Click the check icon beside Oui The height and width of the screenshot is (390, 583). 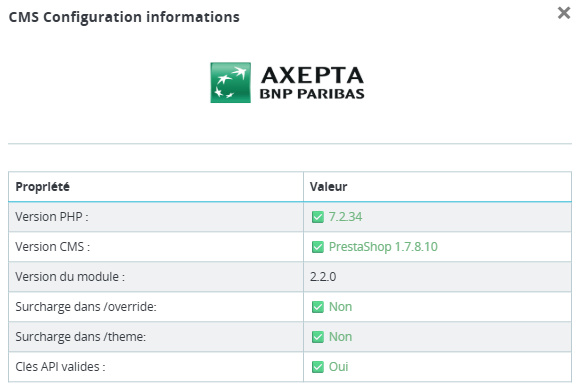coord(318,367)
